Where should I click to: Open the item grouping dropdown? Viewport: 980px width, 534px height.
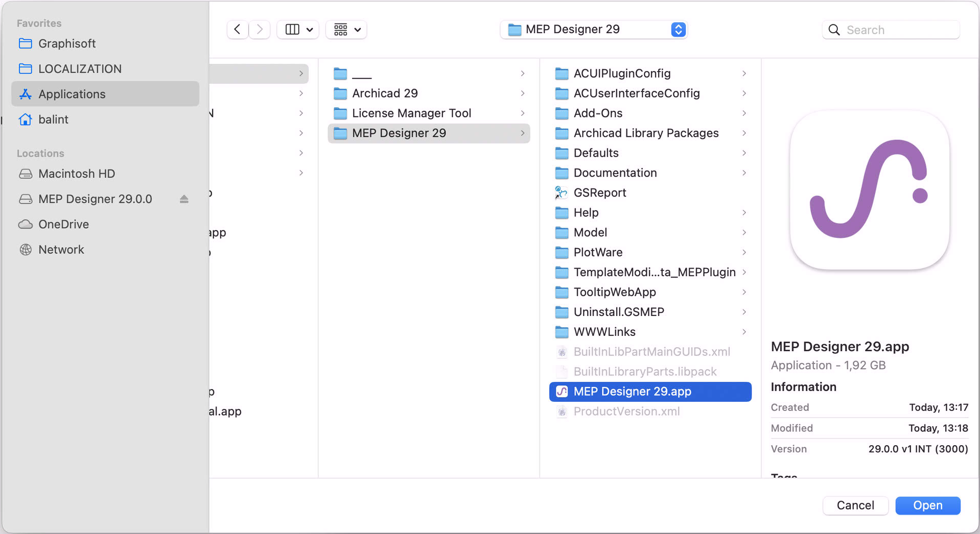click(x=346, y=30)
